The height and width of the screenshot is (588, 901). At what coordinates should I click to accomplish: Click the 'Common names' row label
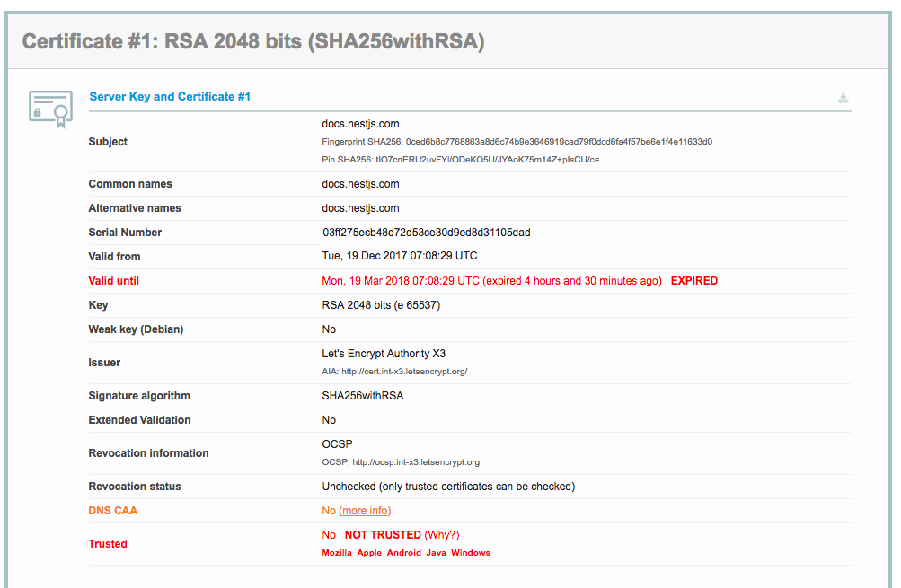tap(130, 184)
